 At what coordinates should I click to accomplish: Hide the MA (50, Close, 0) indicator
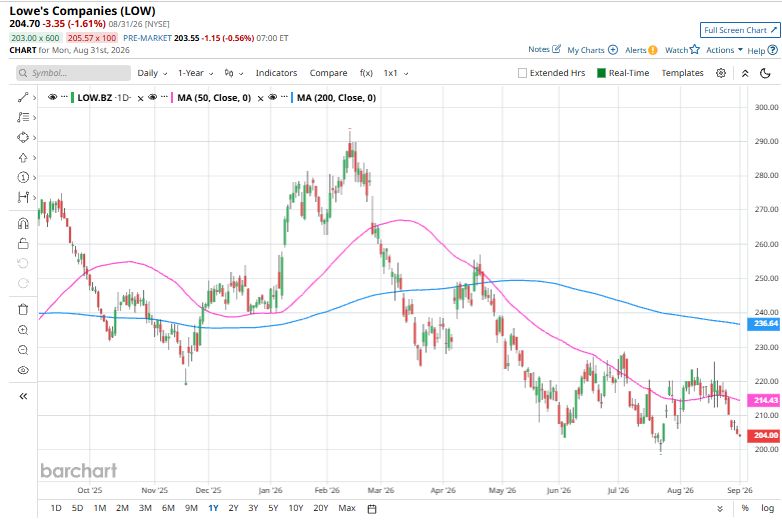click(x=153, y=97)
